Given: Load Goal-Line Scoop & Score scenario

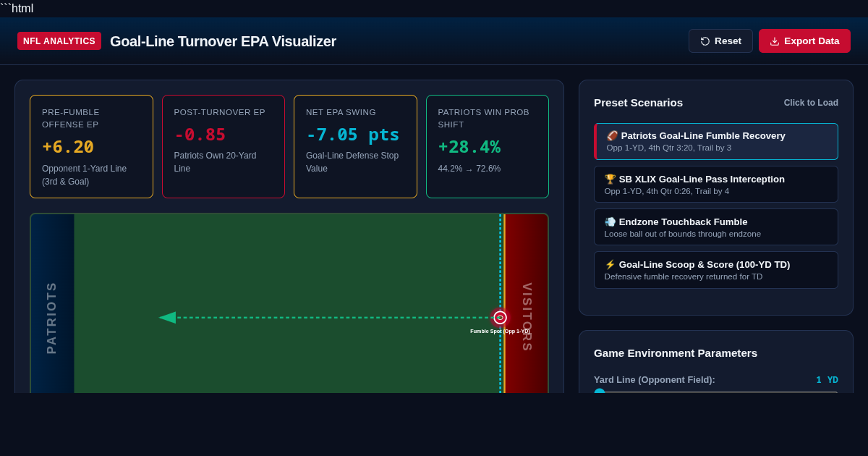Looking at the screenshot, I should [716, 270].
